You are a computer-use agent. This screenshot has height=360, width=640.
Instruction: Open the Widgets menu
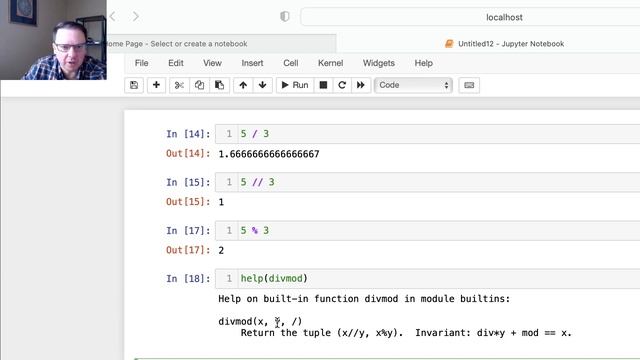(379, 63)
